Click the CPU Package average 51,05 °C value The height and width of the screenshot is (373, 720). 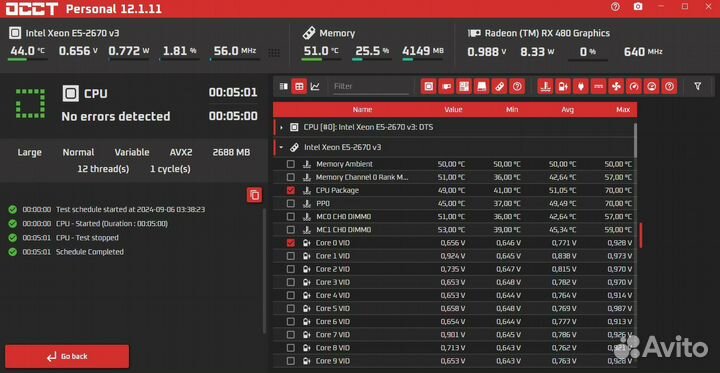(562, 190)
